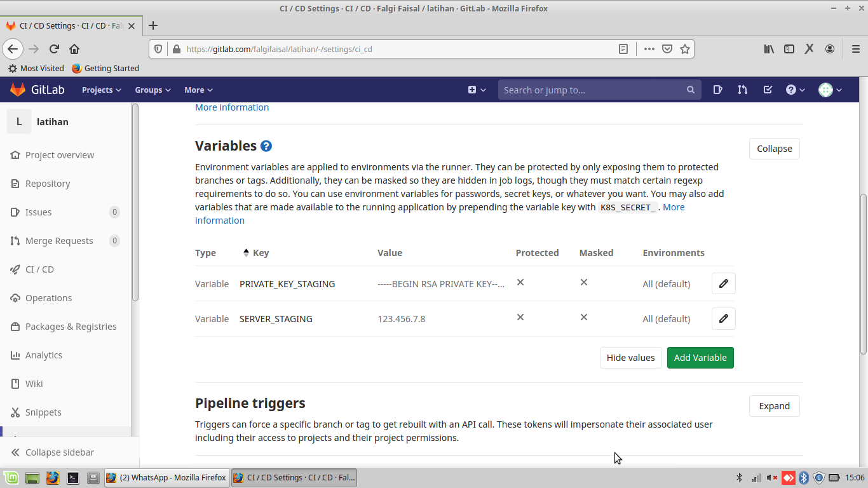Open Operations from the sidebar
868x488 pixels.
[x=48, y=297]
